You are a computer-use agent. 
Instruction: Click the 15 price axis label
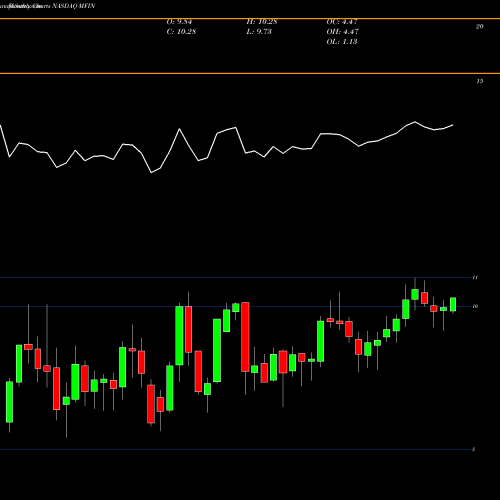pyautogui.click(x=479, y=81)
